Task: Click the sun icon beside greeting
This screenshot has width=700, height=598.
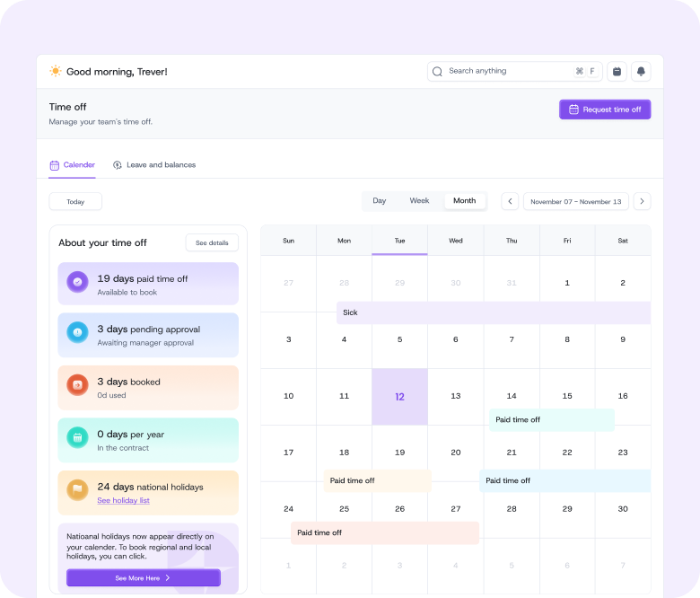Action: [56, 71]
